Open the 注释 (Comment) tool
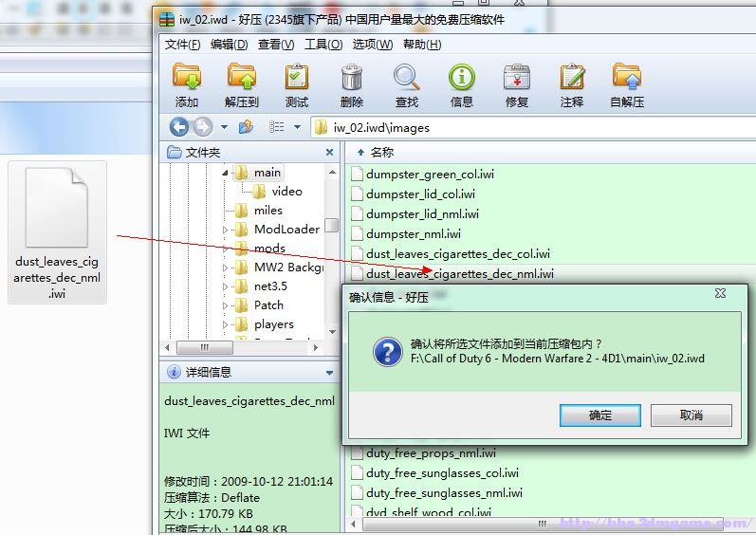Image resolution: width=756 pixels, height=535 pixels. [x=572, y=85]
